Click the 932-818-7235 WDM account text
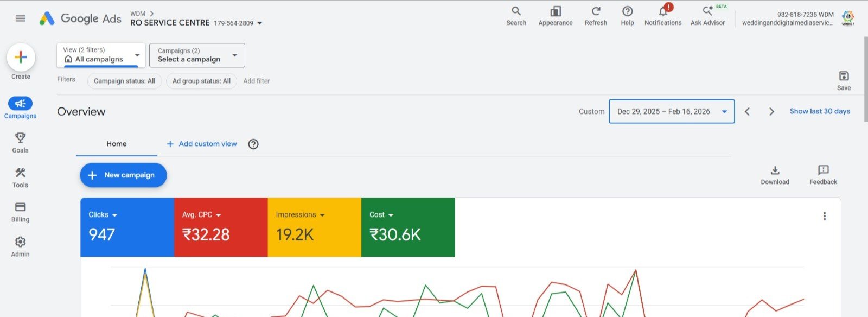The height and width of the screenshot is (317, 868). pyautogui.click(x=805, y=15)
